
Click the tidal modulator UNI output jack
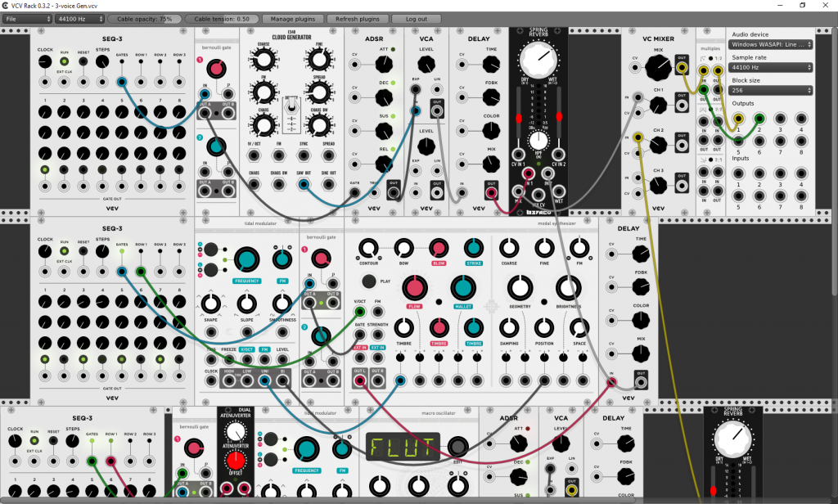[264, 380]
